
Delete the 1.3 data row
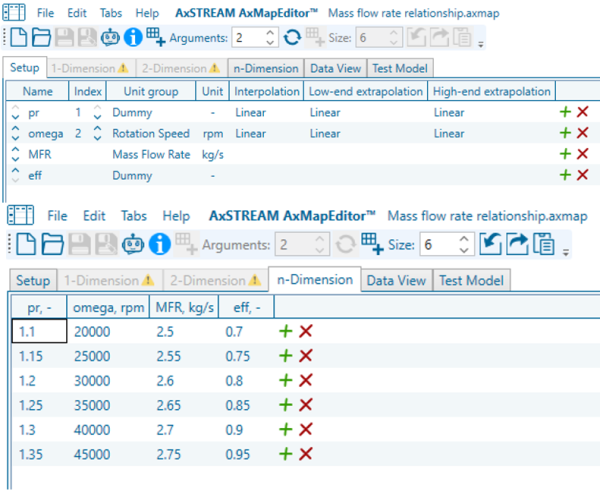click(x=306, y=429)
